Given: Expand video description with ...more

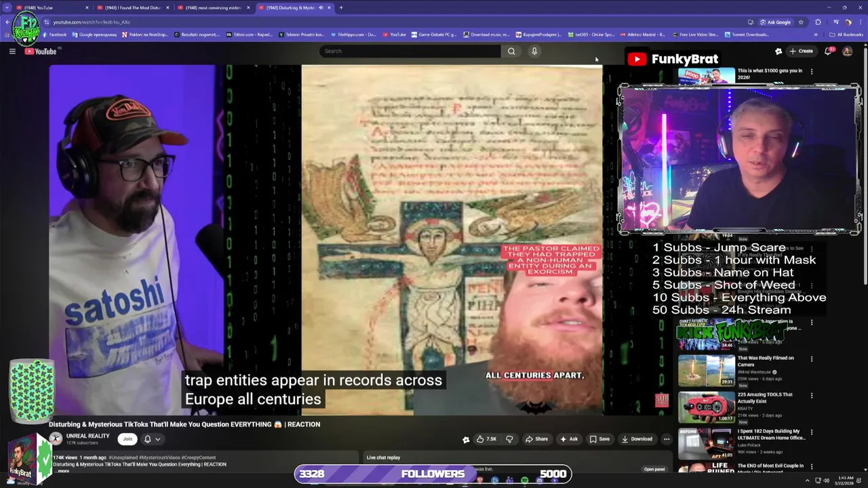Looking at the screenshot, I should 62,470.
